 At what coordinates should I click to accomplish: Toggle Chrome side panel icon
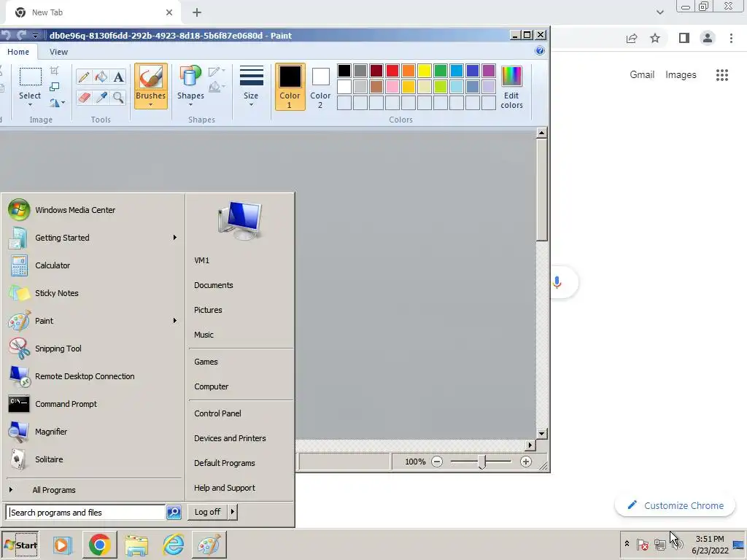[684, 38]
